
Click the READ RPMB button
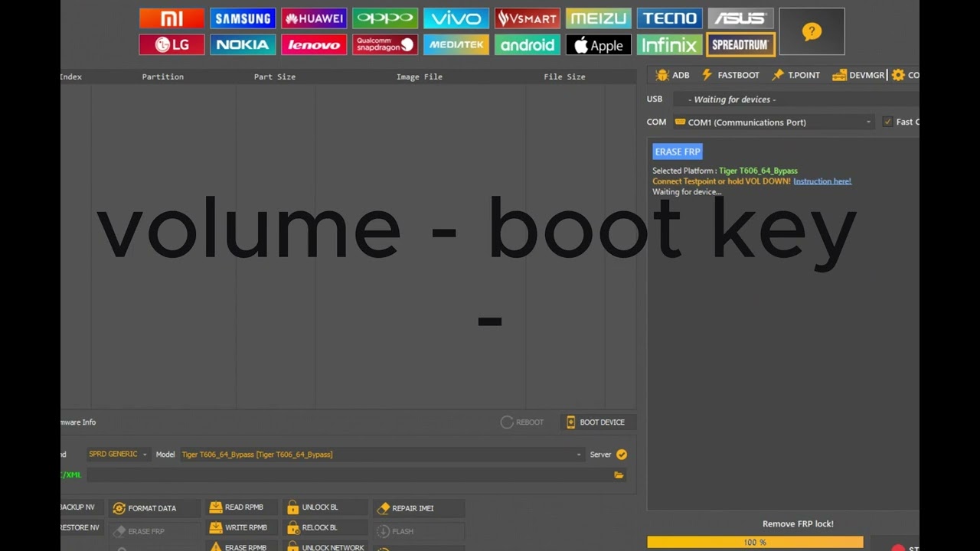point(243,507)
